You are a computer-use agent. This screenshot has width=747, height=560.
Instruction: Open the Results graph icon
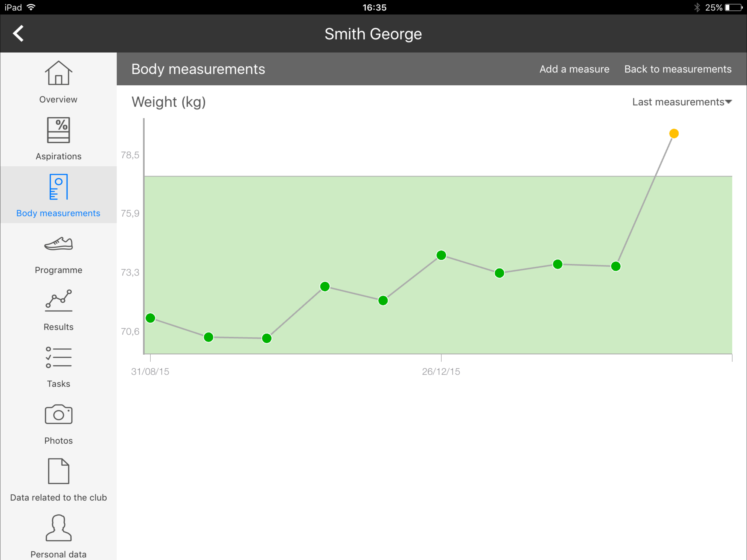pyautogui.click(x=59, y=300)
